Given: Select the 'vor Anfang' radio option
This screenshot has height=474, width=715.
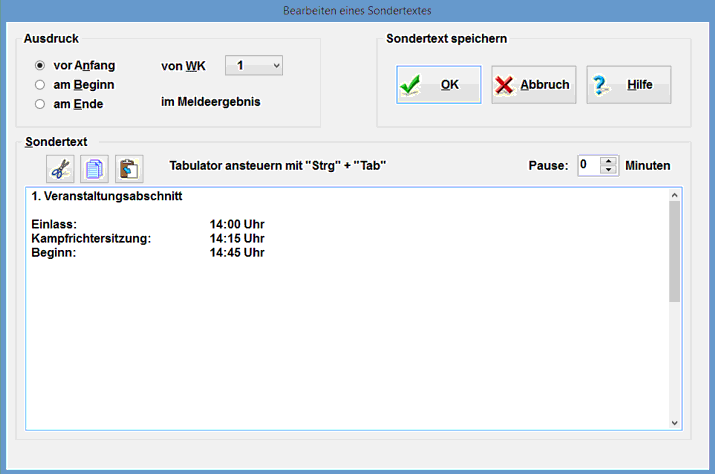Looking at the screenshot, I should tap(40, 66).
